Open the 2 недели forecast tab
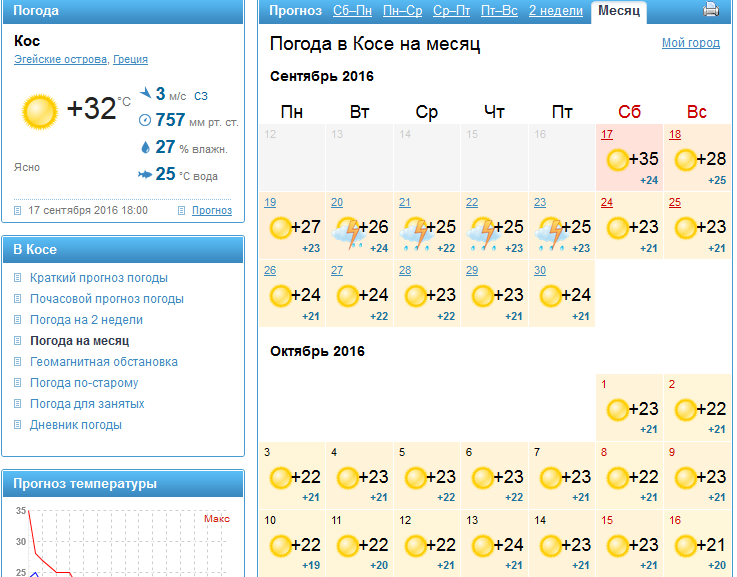Screen dimensions: 737x577 coord(555,11)
